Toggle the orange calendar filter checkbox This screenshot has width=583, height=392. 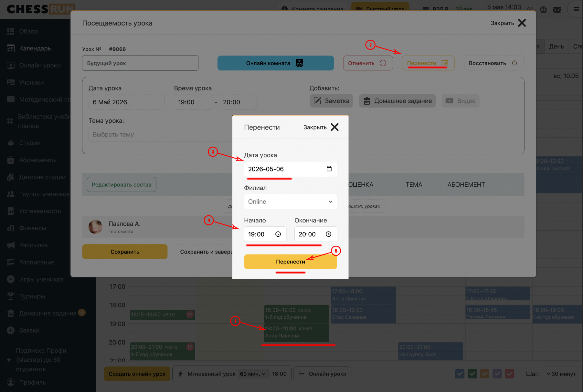pyautogui.click(x=485, y=374)
